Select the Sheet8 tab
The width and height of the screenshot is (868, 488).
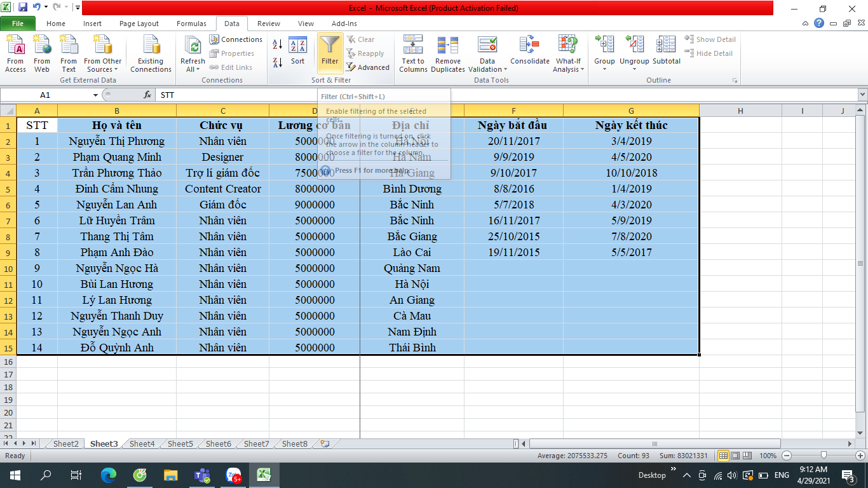click(x=294, y=444)
